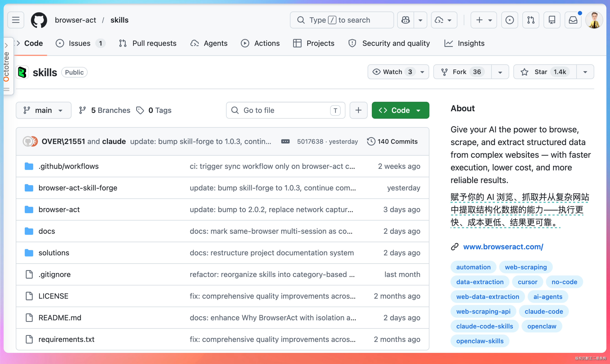Open the notifications inbox
610x364 pixels.
(573, 20)
